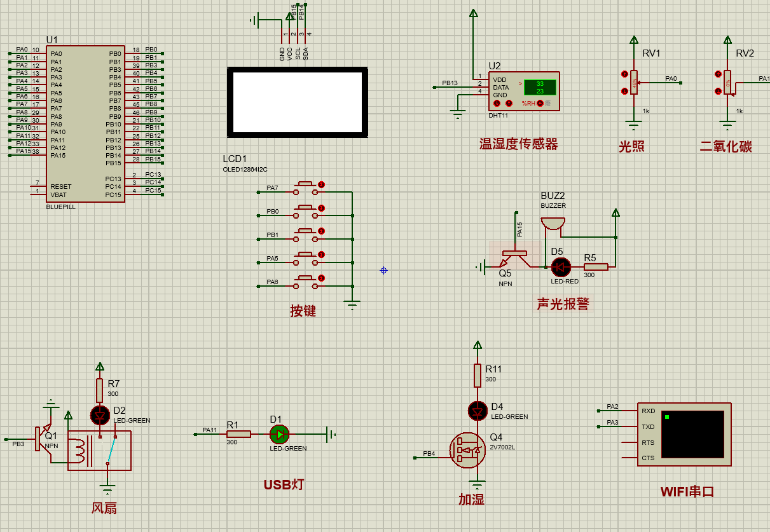
Task: Select the BUZ2 buzzer symbol
Action: click(553, 223)
